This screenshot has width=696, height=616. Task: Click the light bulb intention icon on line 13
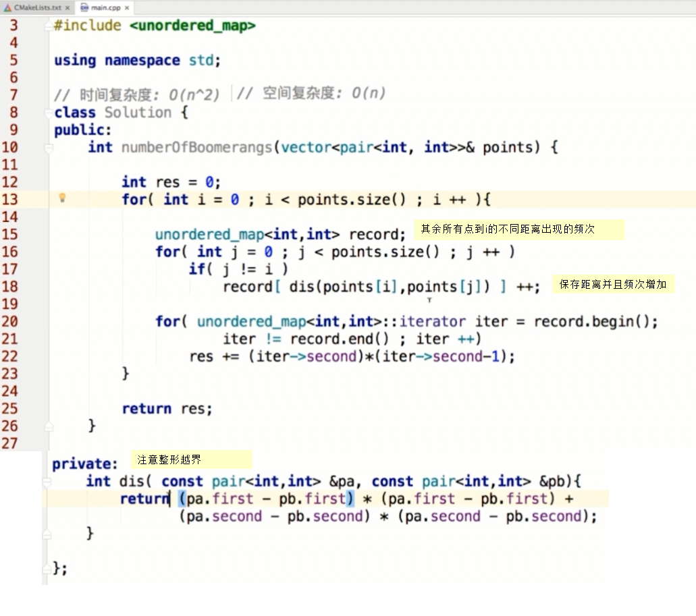click(x=63, y=198)
